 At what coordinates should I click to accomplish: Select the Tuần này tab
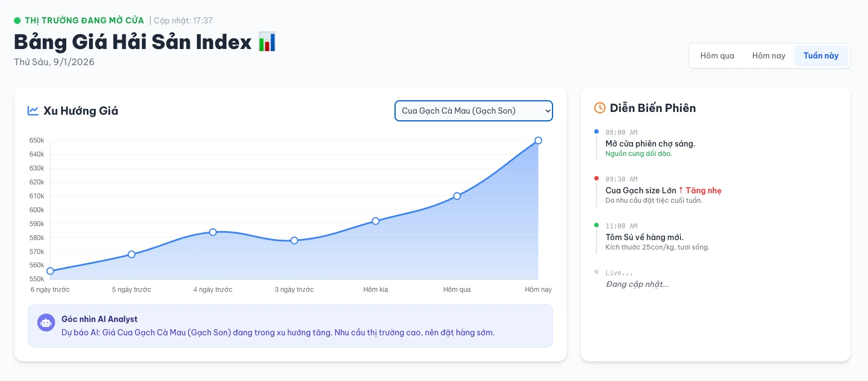pos(821,56)
